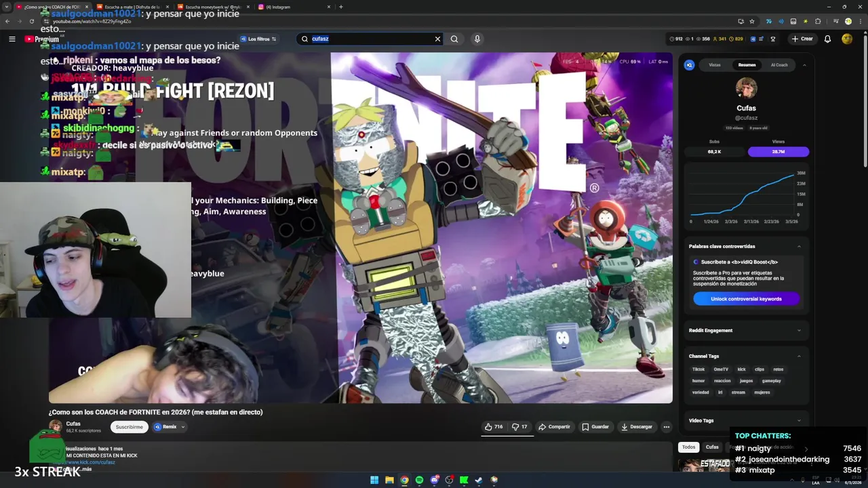The image size is (868, 488).
Task: Collapse the Channel Tags section
Action: click(799, 357)
